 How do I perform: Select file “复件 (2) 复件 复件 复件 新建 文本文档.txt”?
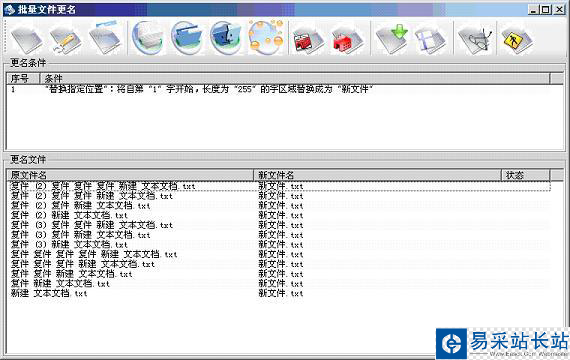tap(103, 186)
